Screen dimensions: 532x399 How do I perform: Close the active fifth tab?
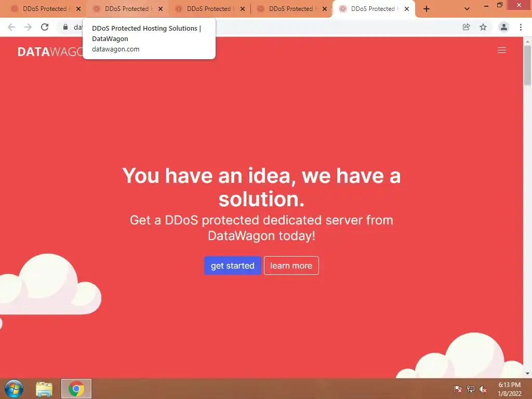pyautogui.click(x=407, y=9)
